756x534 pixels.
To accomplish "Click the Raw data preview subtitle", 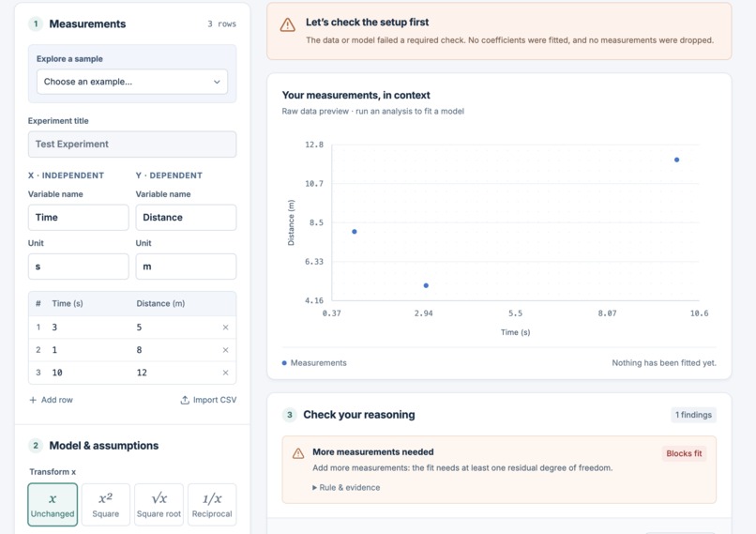I will coord(372,111).
